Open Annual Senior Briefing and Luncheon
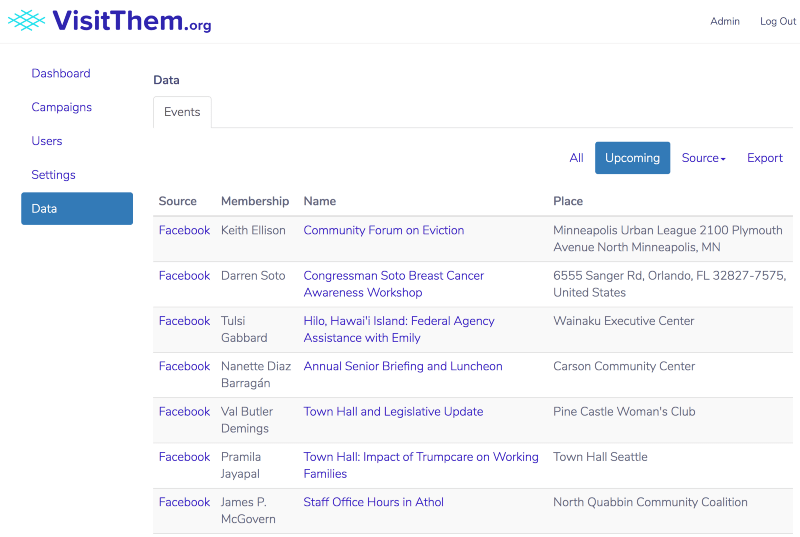800x537 pixels. point(403,366)
